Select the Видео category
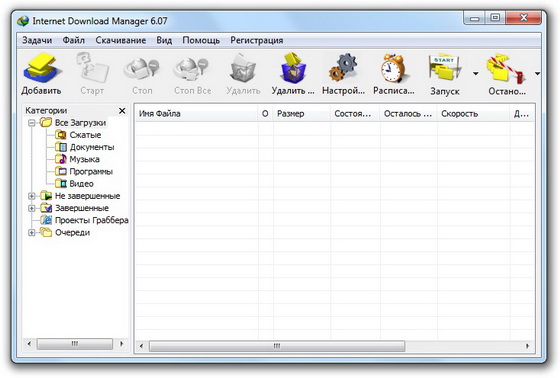This screenshot has height=378, width=560. tap(81, 184)
